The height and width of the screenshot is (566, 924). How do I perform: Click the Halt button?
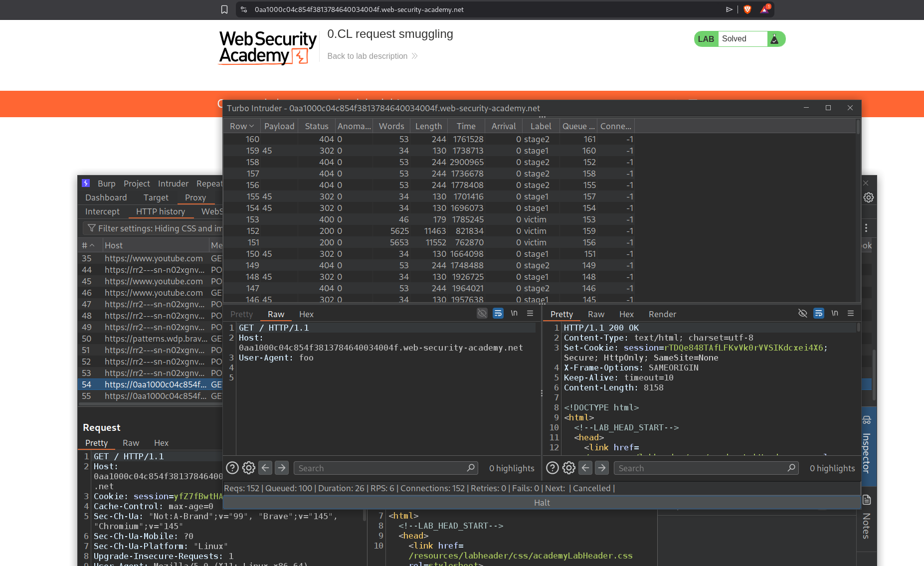(542, 503)
